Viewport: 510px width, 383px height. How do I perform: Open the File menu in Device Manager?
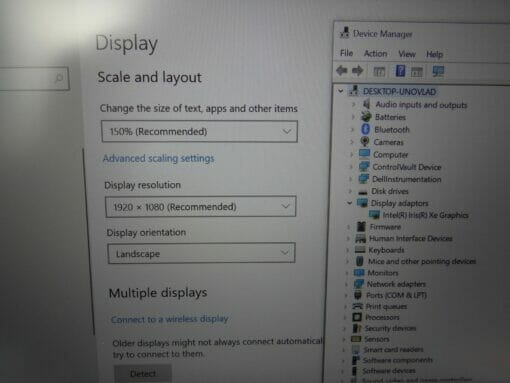click(x=346, y=53)
